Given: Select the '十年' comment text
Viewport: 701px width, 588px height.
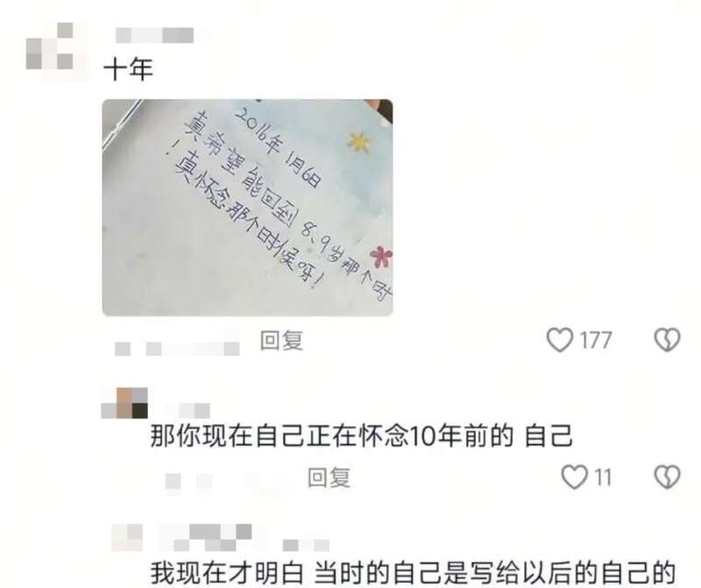Looking at the screenshot, I should coord(128,70).
